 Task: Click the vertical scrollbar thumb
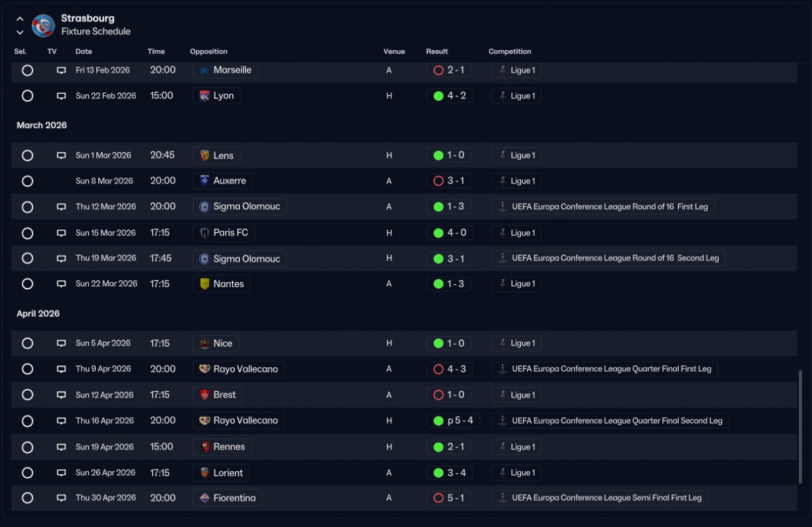[800, 427]
